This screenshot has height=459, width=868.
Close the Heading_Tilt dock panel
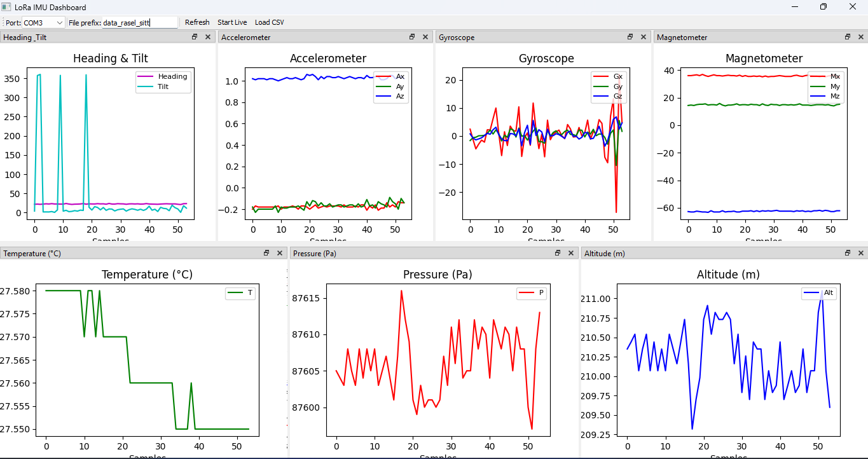pos(208,37)
